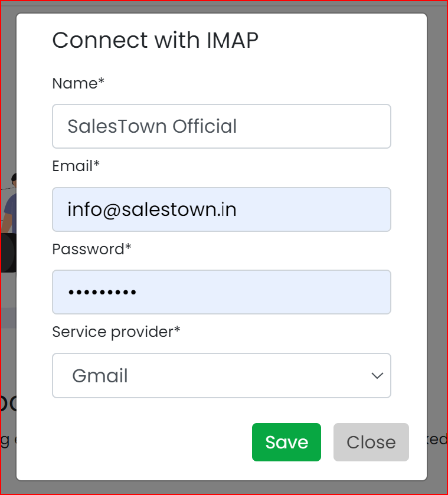The height and width of the screenshot is (495, 448).
Task: Click the Password* field label
Action: tap(91, 249)
